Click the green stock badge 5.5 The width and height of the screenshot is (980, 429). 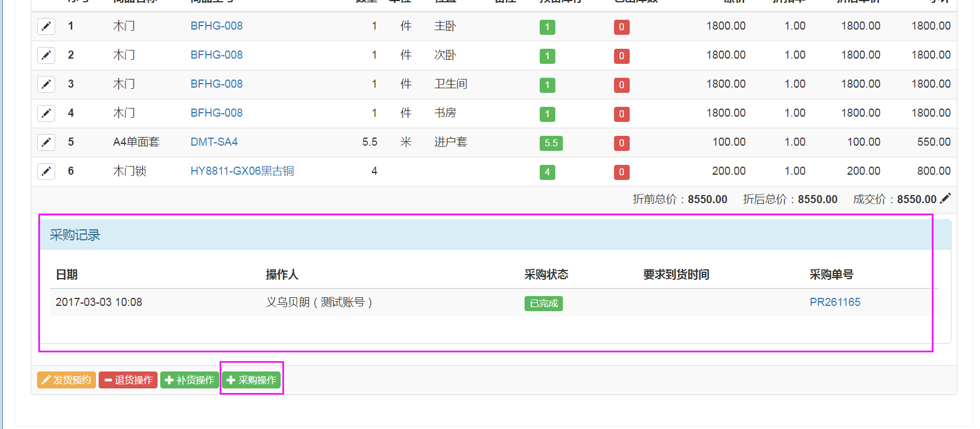[551, 143]
